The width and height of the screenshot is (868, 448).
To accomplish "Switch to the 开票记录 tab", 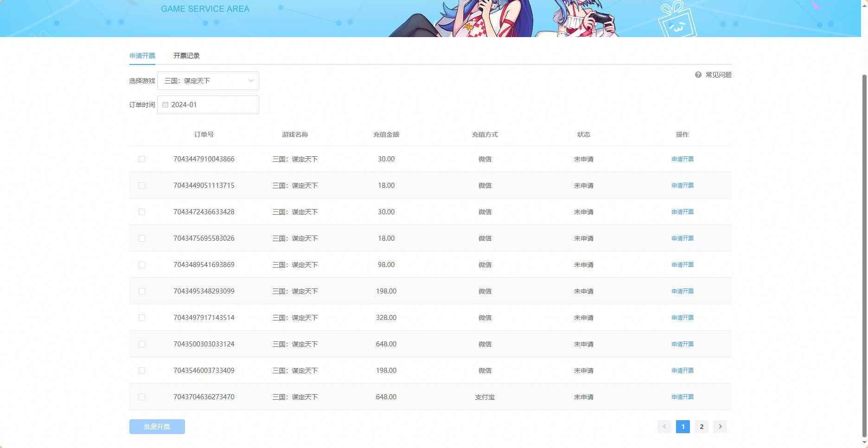I will coord(186,56).
